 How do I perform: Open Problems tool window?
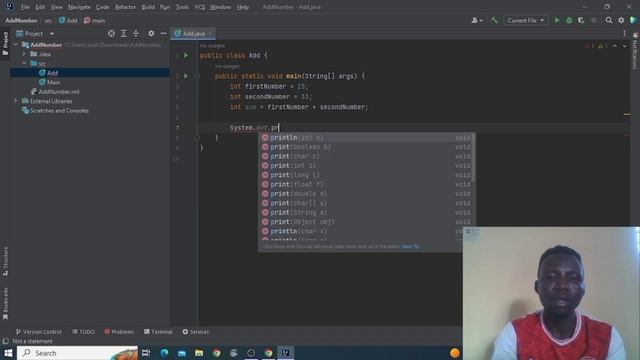pos(119,332)
